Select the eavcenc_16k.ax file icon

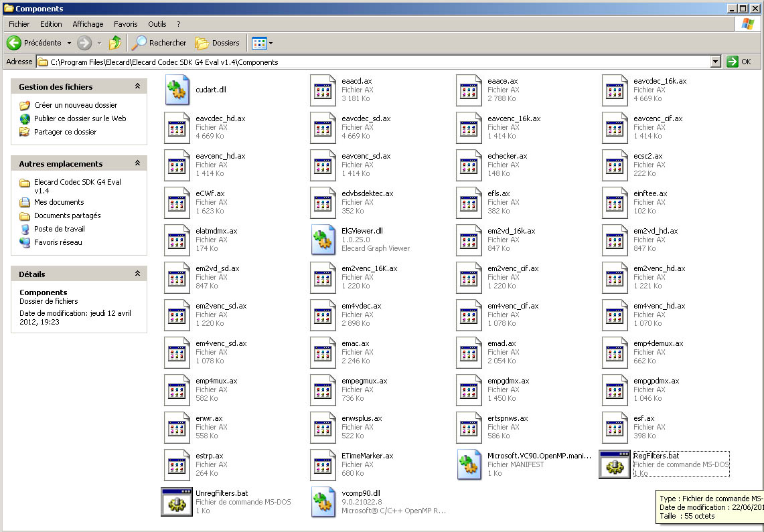click(469, 127)
